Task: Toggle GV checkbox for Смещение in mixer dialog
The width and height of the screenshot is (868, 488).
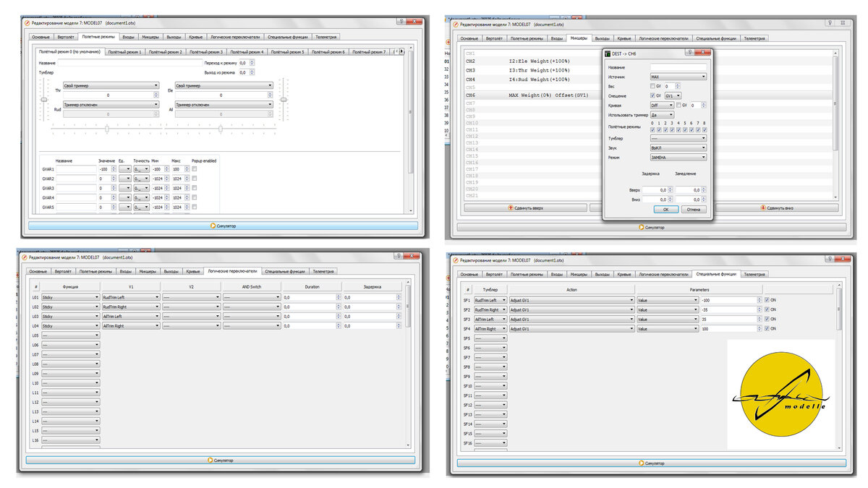Action: [x=652, y=95]
